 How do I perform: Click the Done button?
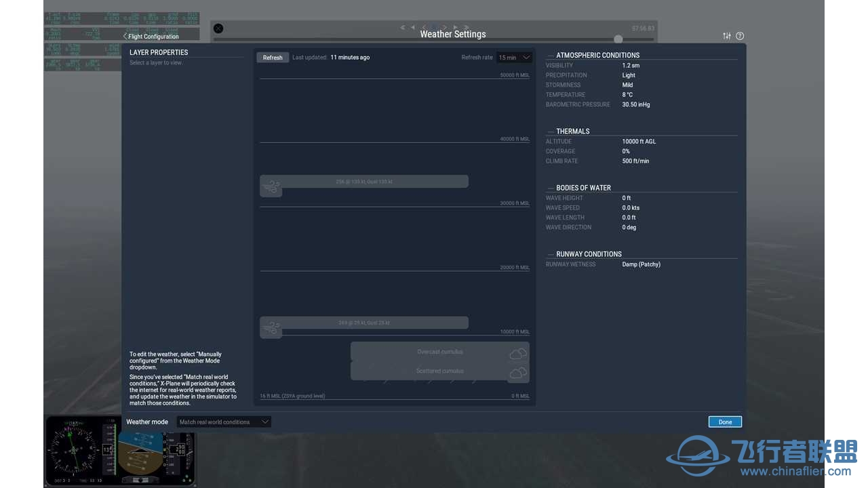click(725, 422)
